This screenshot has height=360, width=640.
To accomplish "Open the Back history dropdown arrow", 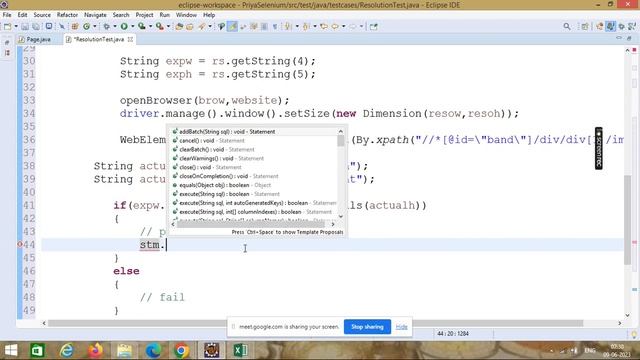I will [x=344, y=27].
